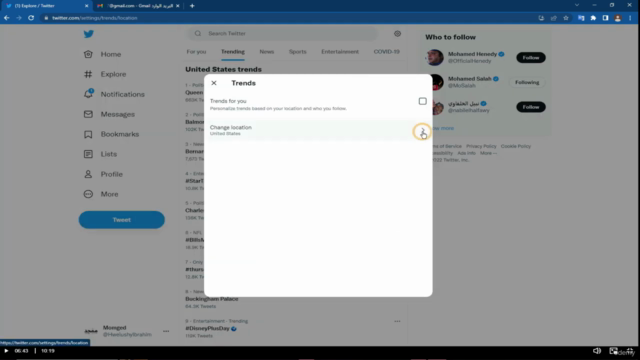Open the Privacy Policy link
640x360 pixels.
(x=481, y=146)
